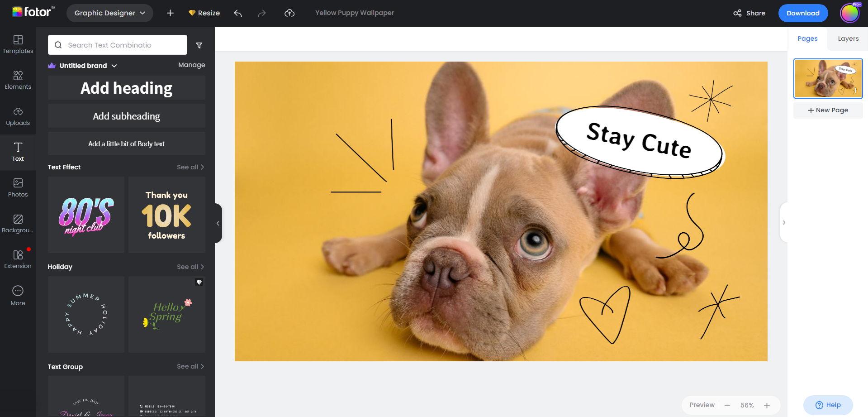
Task: Click Add heading text option
Action: (127, 88)
